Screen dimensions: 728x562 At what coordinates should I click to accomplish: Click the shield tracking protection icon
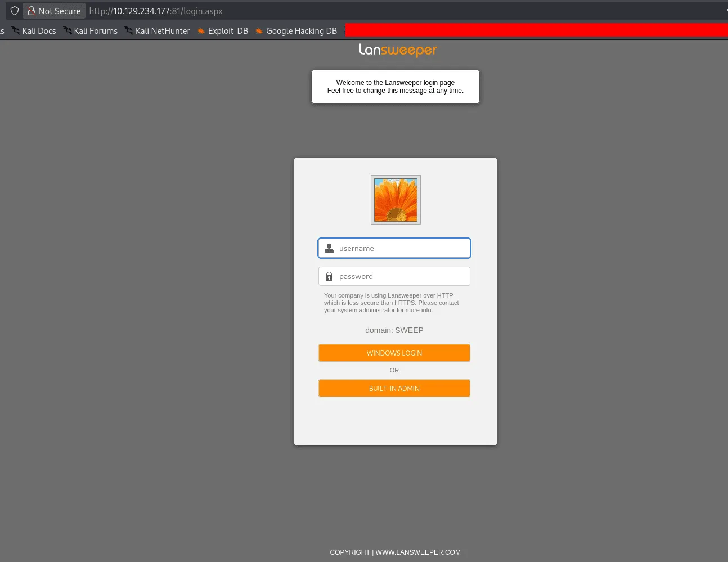(15, 11)
